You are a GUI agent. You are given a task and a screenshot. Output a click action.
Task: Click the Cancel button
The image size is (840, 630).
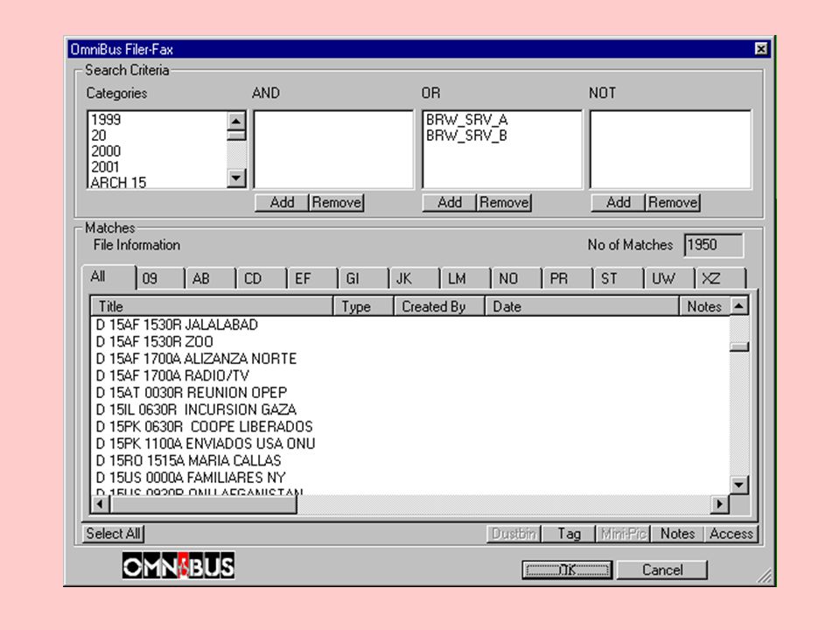(662, 570)
